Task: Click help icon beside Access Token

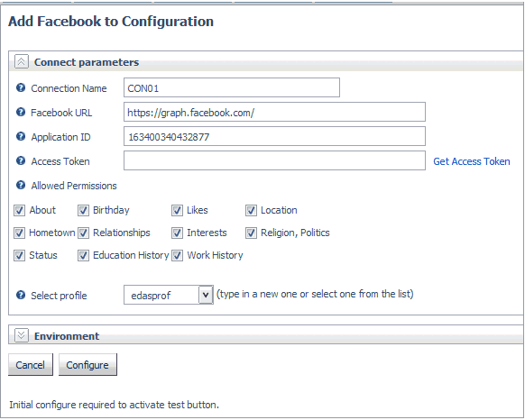Action: [x=21, y=161]
